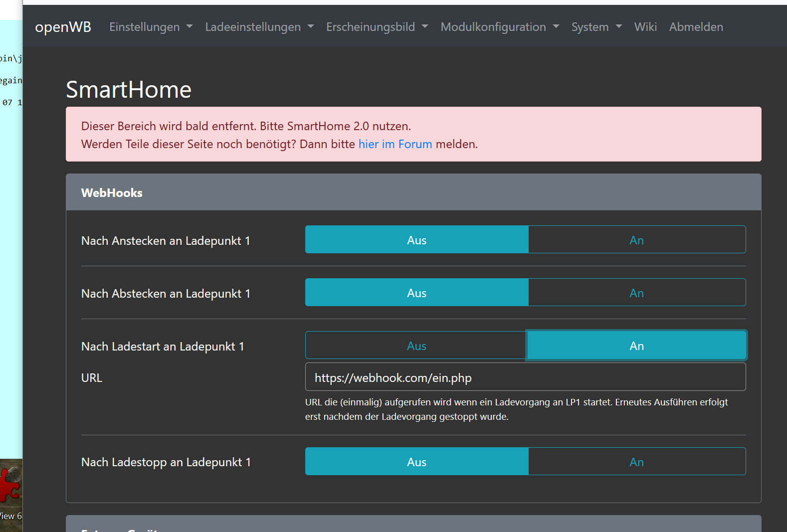Click Abmelden to log out

[x=696, y=27]
